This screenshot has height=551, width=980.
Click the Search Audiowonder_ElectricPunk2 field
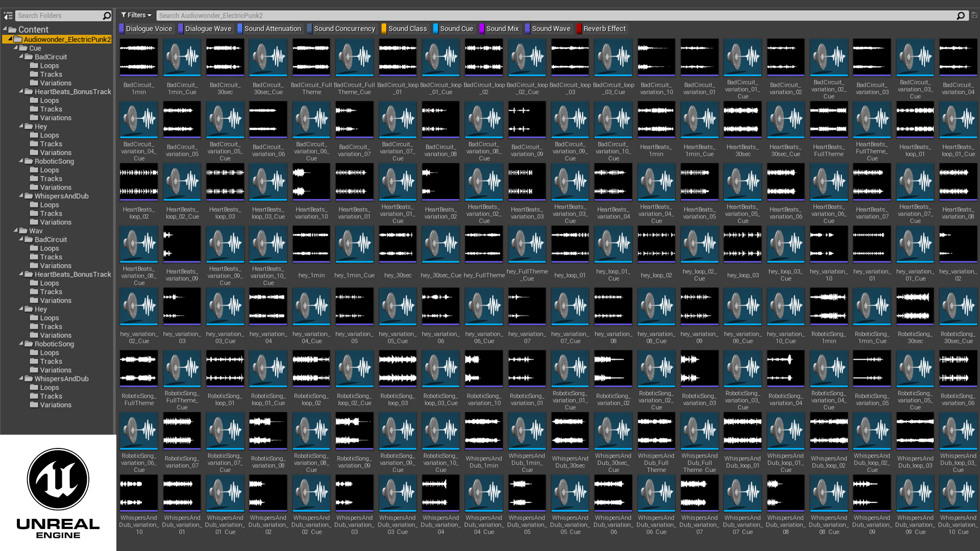(556, 16)
